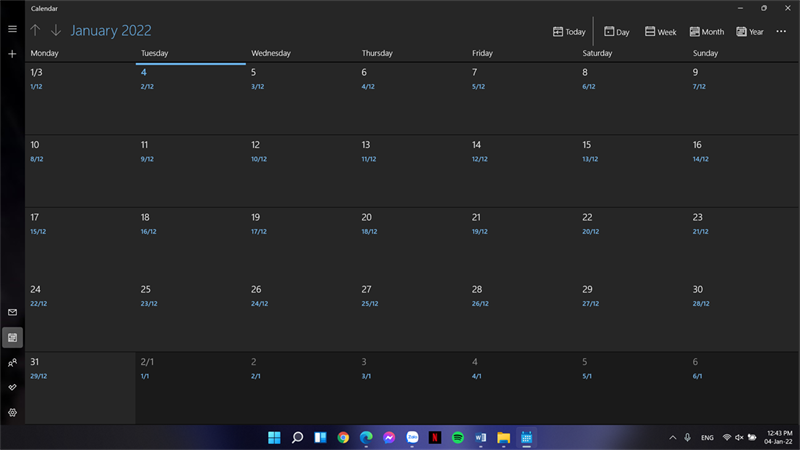
Task: Open taskbar Search
Action: pos(297,437)
